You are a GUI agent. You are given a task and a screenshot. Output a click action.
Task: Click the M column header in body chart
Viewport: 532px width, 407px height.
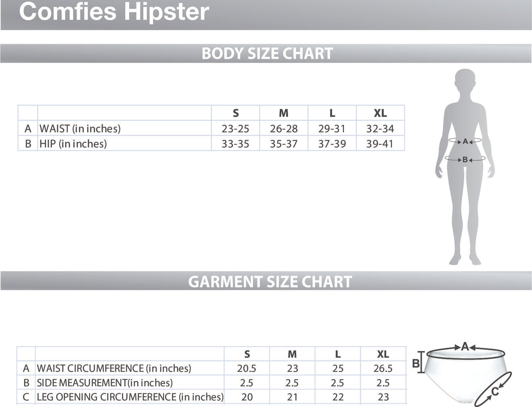[283, 113]
